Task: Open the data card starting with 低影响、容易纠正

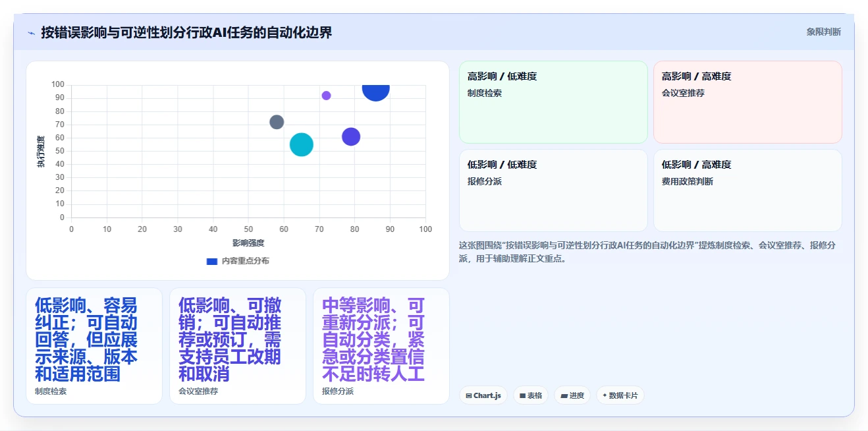Action: 94,346
